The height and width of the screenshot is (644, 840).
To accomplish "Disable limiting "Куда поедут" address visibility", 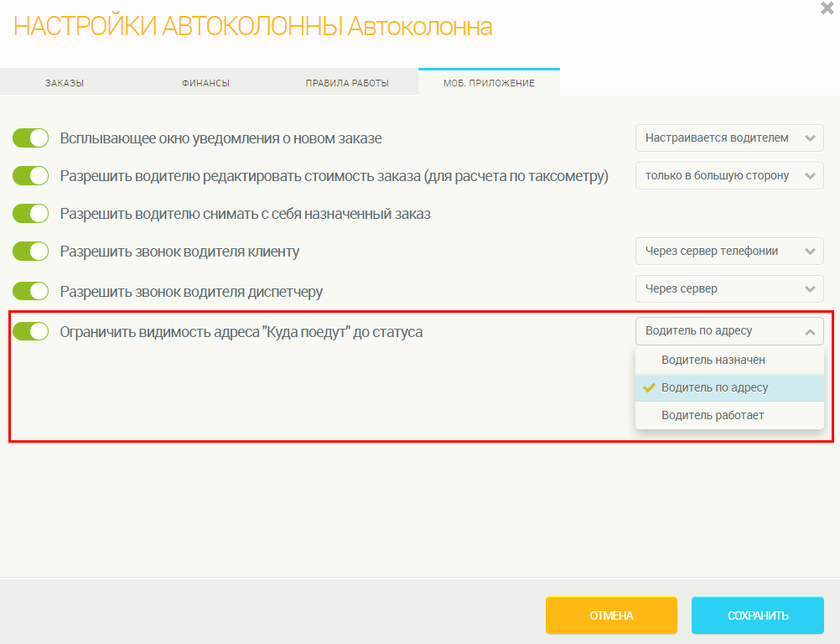I will point(31,331).
